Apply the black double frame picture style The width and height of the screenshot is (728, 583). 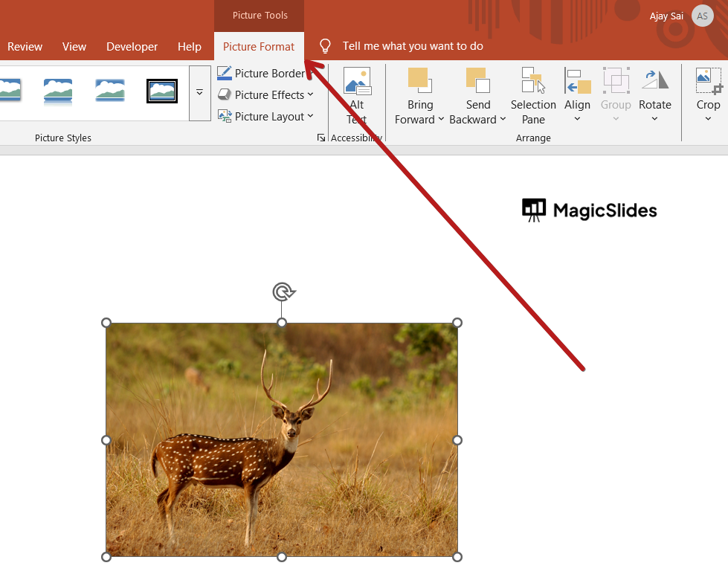162,91
